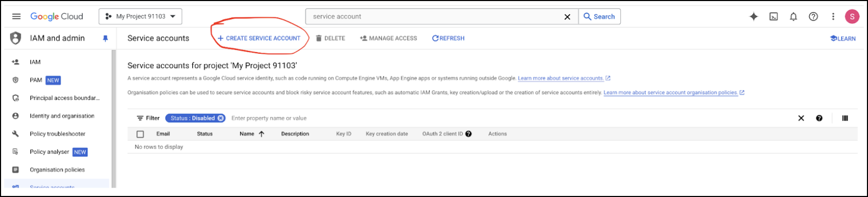Click the Policy analyser document-search icon
Screen dimensions: 868x197
(15, 152)
